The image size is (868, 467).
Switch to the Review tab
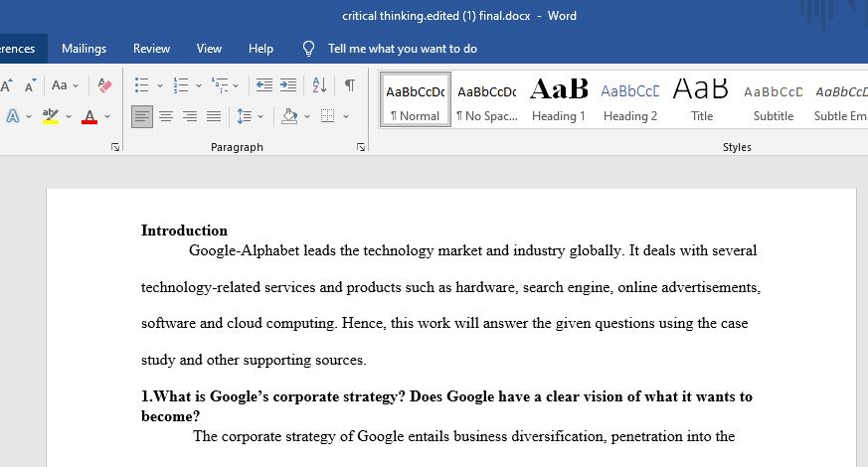coord(151,49)
